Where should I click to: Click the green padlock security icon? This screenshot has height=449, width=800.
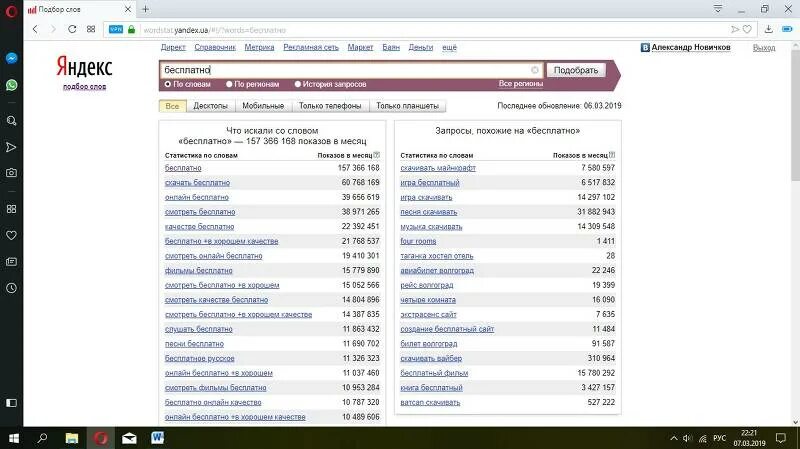131,30
